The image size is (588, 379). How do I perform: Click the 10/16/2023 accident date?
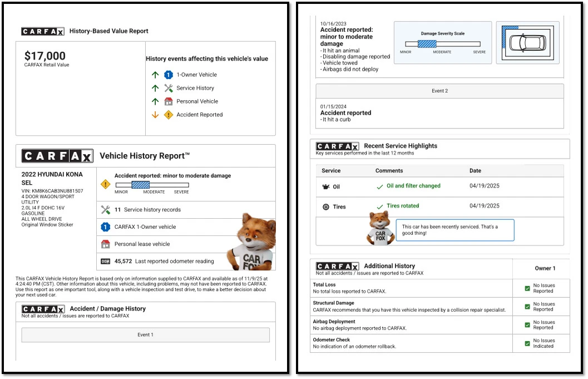click(x=333, y=23)
